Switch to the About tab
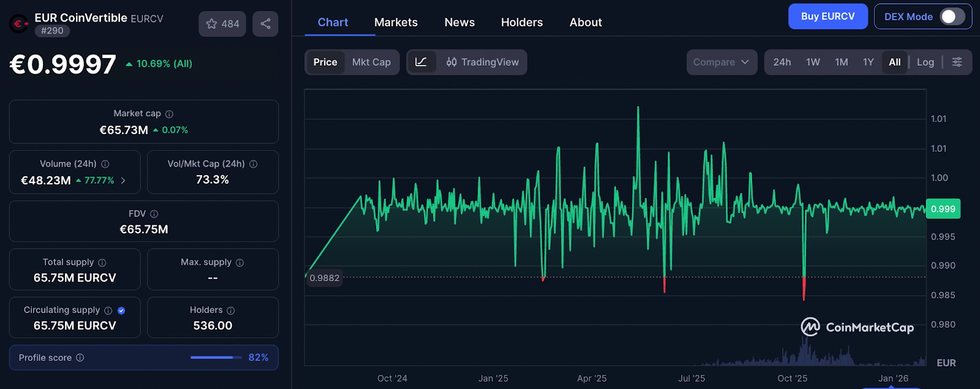 click(x=586, y=22)
